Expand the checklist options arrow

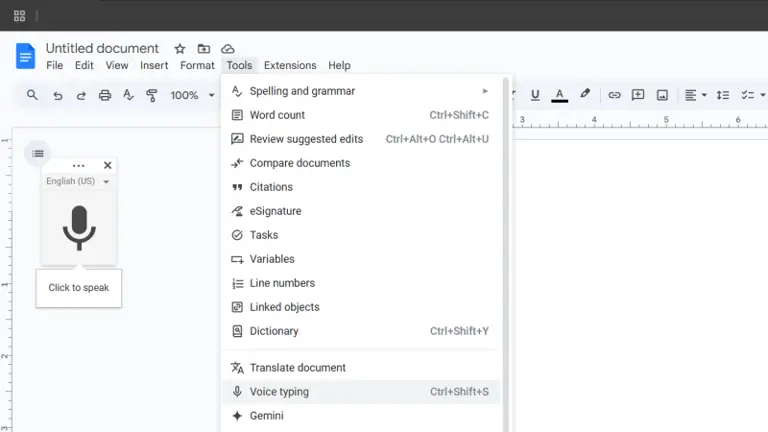click(763, 95)
